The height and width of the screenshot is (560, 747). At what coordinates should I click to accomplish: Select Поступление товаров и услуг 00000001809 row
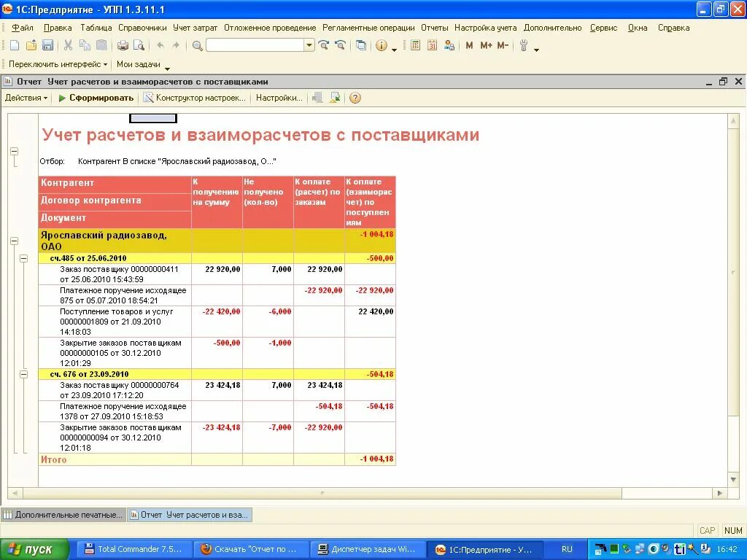217,322
